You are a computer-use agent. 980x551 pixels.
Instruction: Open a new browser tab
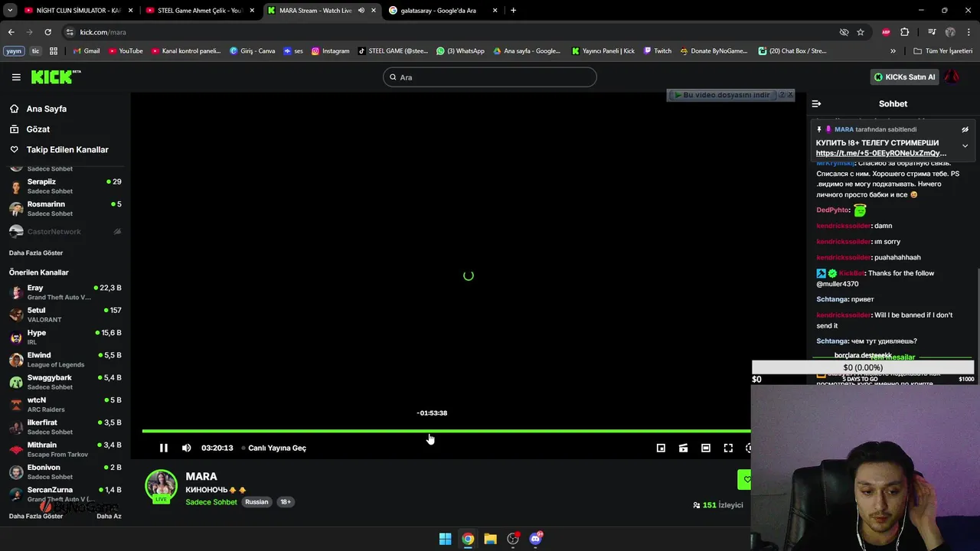513,11
